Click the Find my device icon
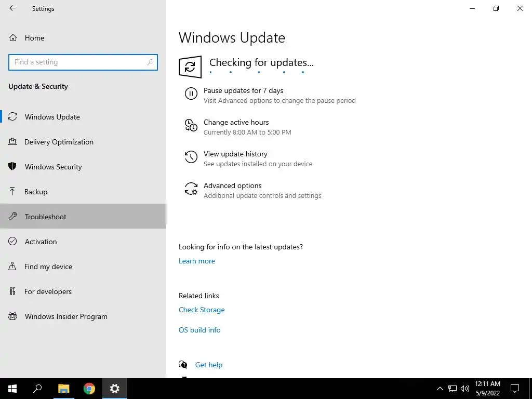Image resolution: width=532 pixels, height=399 pixels. coord(12,266)
